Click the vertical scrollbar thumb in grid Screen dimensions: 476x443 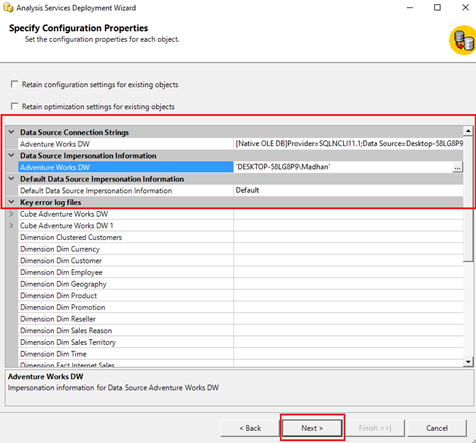[468, 199]
